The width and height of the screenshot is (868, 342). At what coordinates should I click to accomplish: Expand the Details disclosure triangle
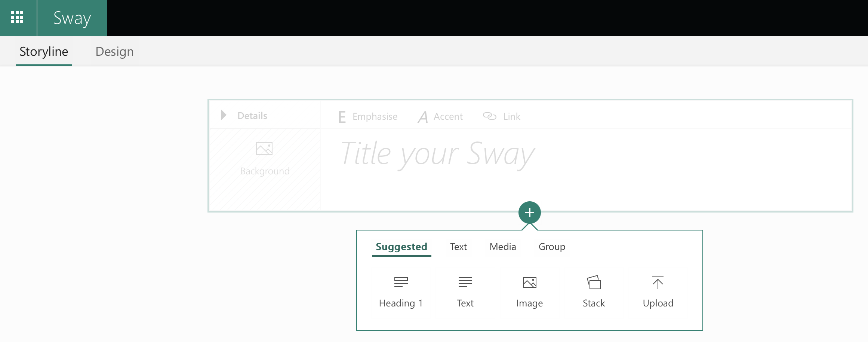tap(224, 115)
